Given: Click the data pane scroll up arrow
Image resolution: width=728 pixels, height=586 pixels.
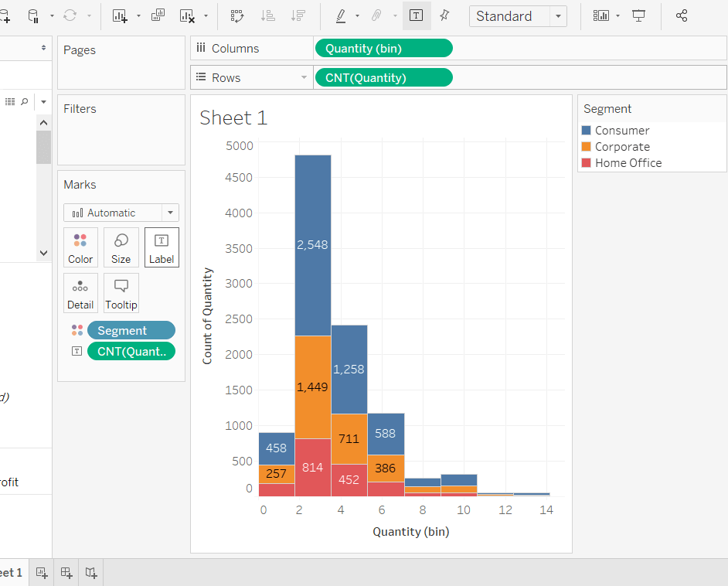Looking at the screenshot, I should coord(43,123).
